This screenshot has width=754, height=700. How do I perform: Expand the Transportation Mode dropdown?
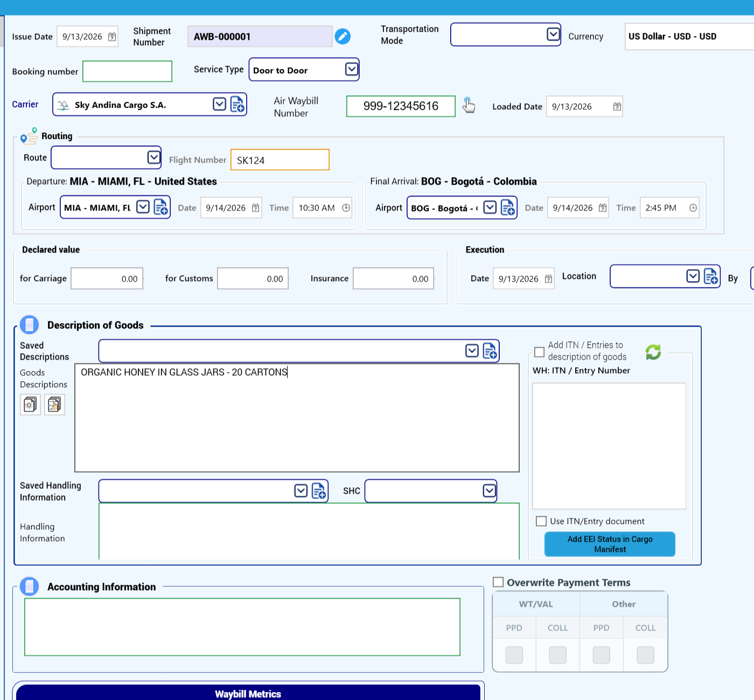point(553,34)
